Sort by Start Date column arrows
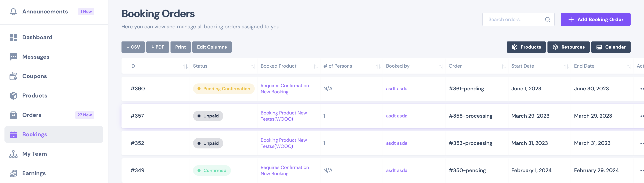This screenshot has height=183, width=644. 566,66
